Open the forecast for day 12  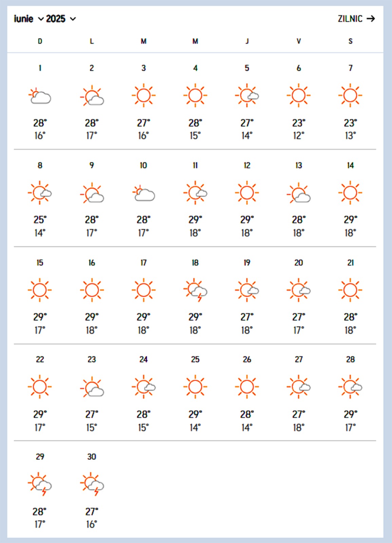247,165
